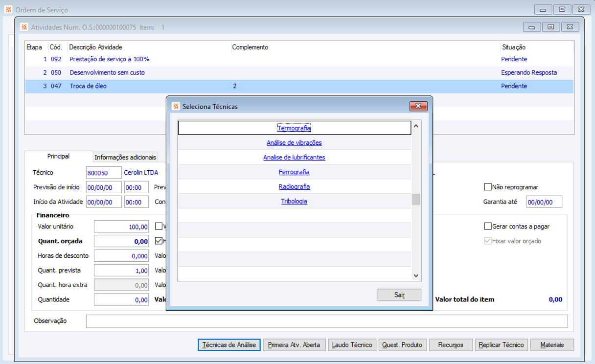Open the Informações adicionais tab
This screenshot has width=595, height=364.
pyautogui.click(x=125, y=157)
